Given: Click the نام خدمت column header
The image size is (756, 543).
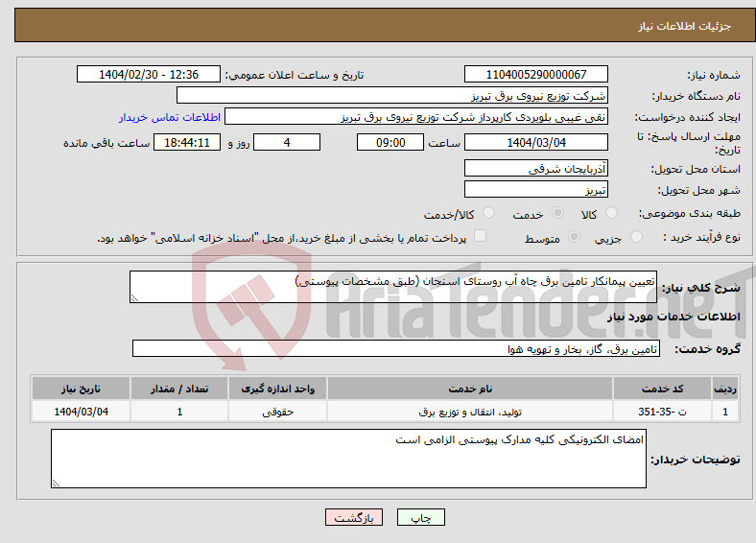Looking at the screenshot, I should tap(470, 389).
